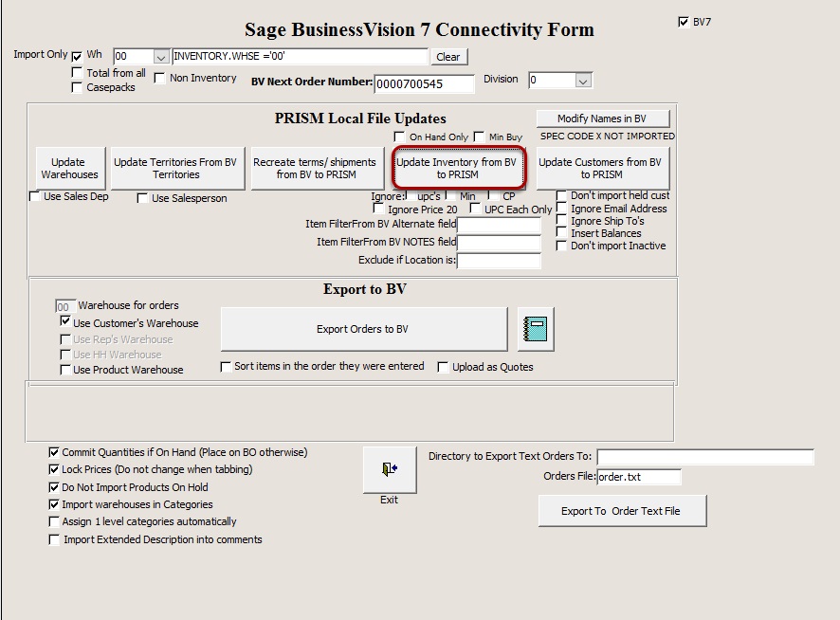840x620 pixels.
Task: Uncheck Commit Quantities if On Hand
Action: (54, 452)
